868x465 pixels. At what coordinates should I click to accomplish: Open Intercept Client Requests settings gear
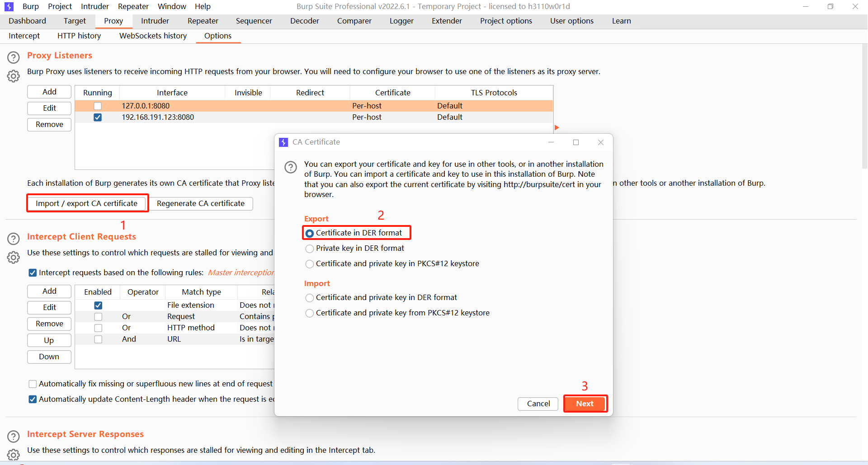pyautogui.click(x=14, y=258)
